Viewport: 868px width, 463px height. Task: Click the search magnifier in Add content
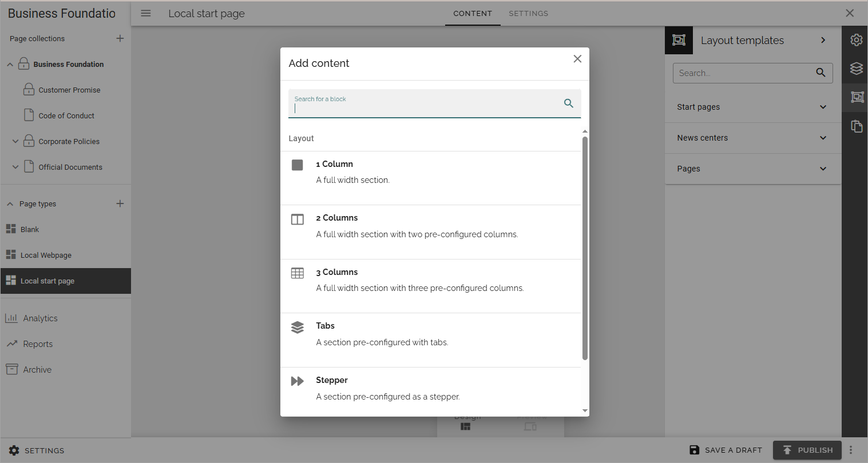(569, 103)
